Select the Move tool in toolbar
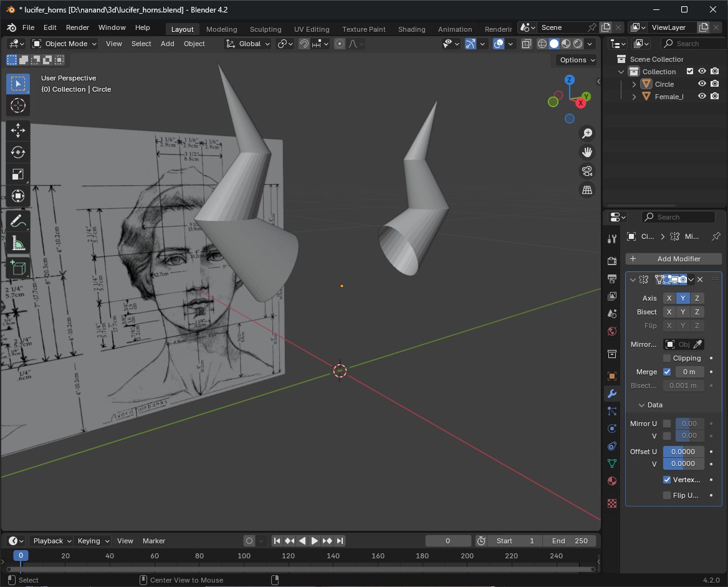728x587 pixels. 18,130
